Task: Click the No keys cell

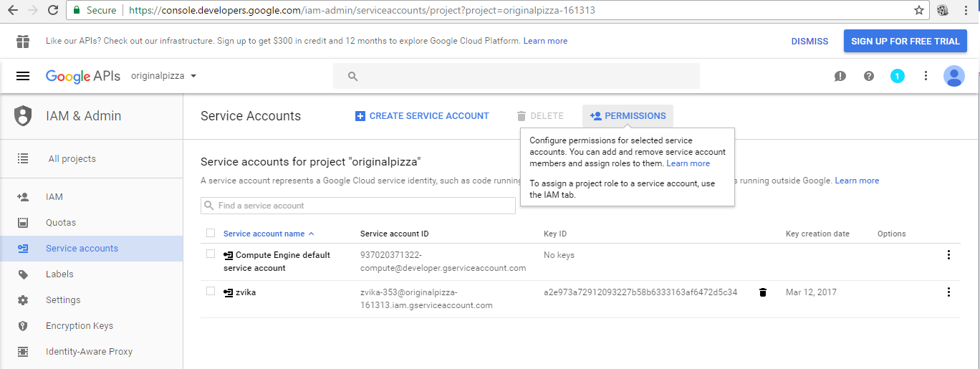Action: (x=559, y=255)
